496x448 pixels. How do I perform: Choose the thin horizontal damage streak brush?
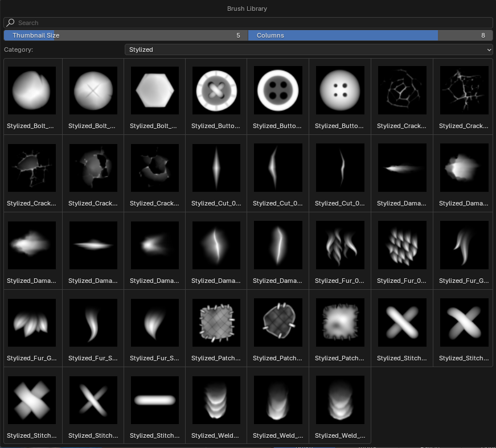pyautogui.click(x=93, y=245)
